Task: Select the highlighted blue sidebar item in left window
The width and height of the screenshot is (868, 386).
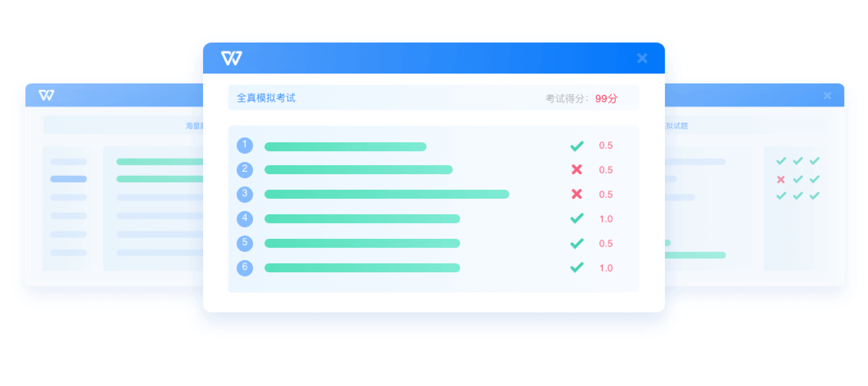Action: coord(69,179)
